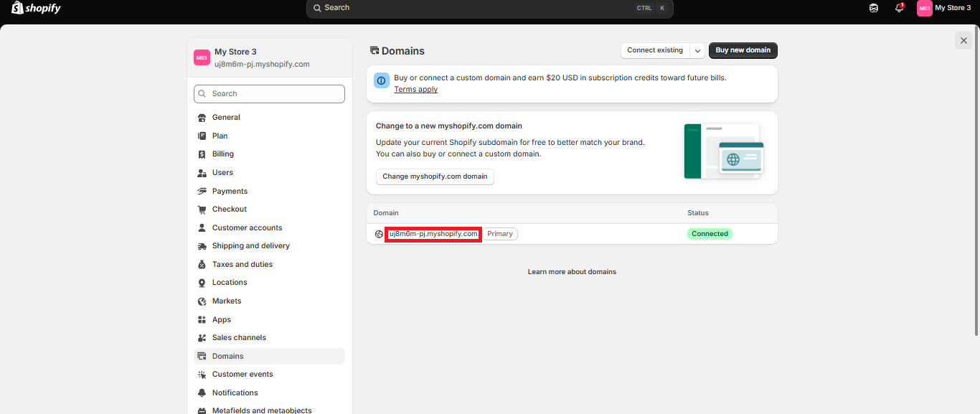
Task: Click the Domain column header
Action: point(386,213)
